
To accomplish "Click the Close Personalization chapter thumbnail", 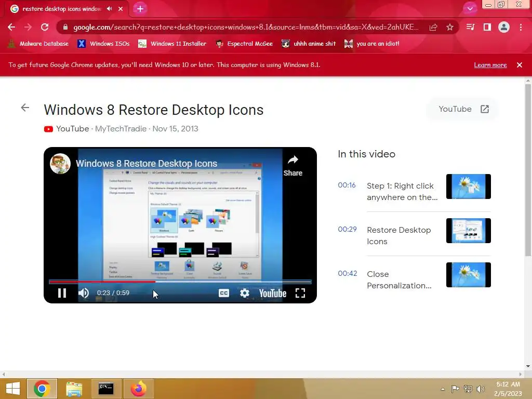I will [468, 274].
